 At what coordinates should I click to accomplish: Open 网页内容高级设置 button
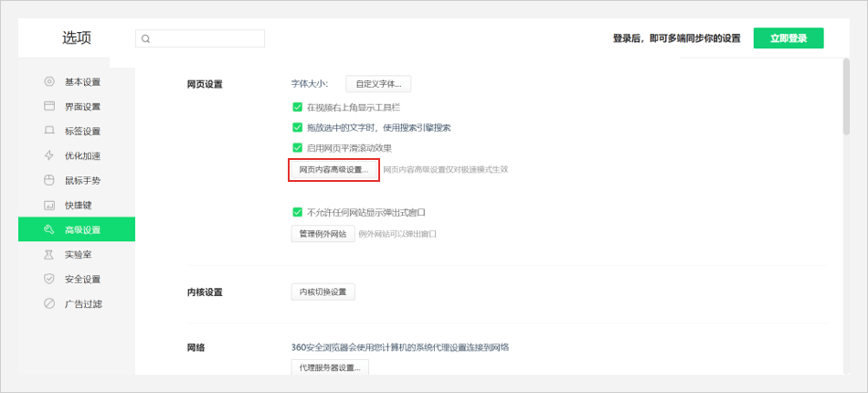tap(333, 169)
